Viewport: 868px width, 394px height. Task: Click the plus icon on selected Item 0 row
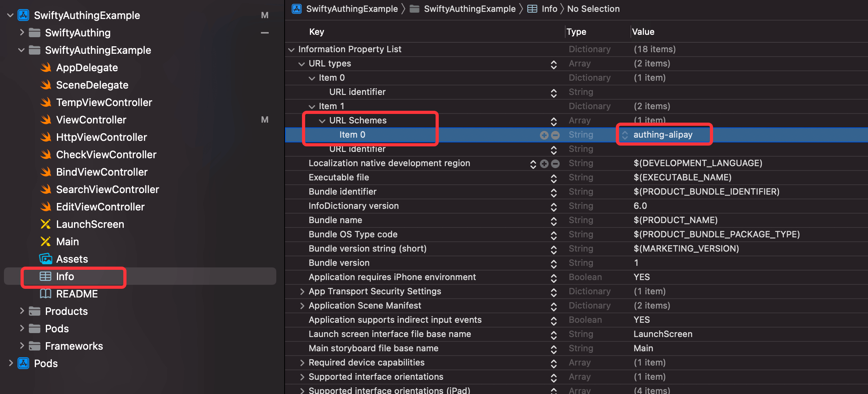pyautogui.click(x=544, y=135)
